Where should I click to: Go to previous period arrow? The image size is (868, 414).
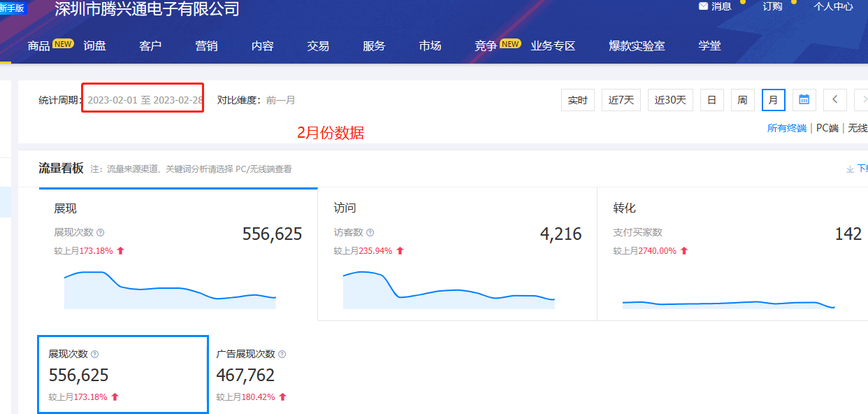835,100
